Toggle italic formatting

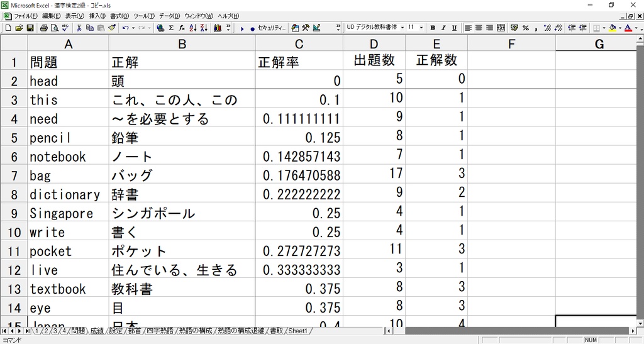click(443, 28)
